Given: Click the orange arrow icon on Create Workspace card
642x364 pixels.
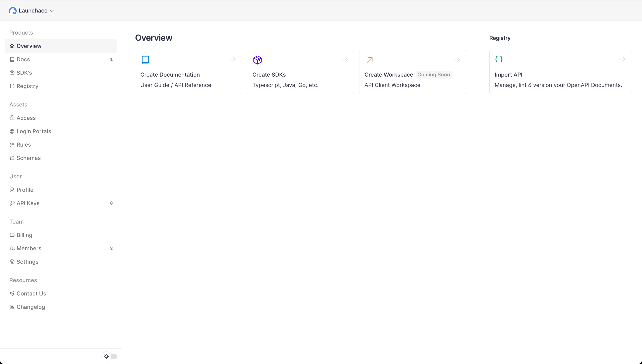Looking at the screenshot, I should point(370,60).
